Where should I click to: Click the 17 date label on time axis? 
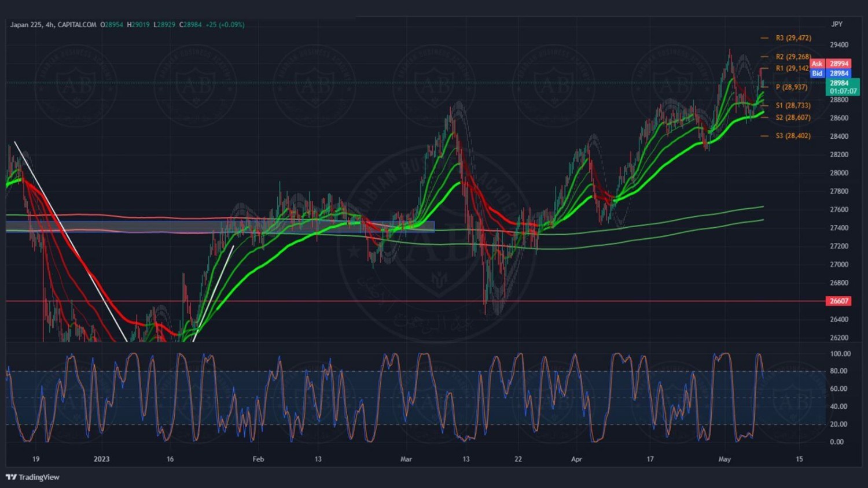tap(650, 459)
